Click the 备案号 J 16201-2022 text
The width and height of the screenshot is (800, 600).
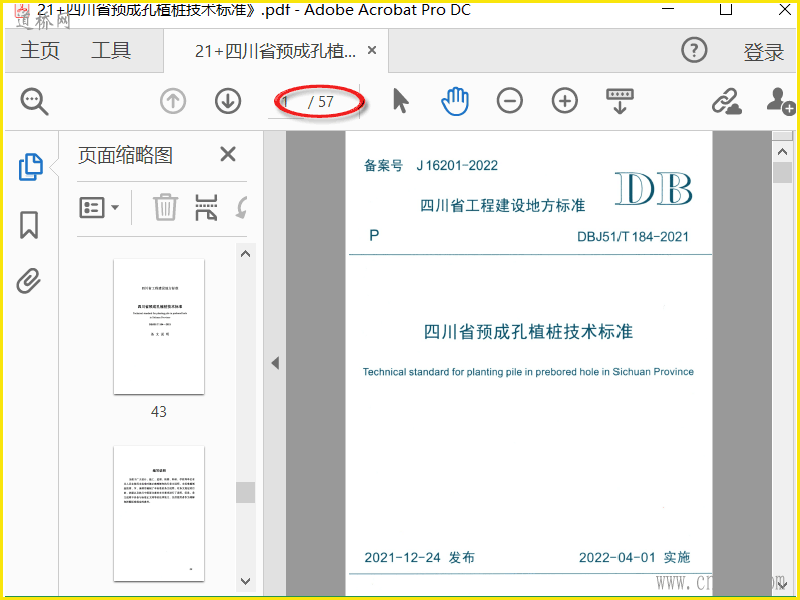(x=431, y=165)
